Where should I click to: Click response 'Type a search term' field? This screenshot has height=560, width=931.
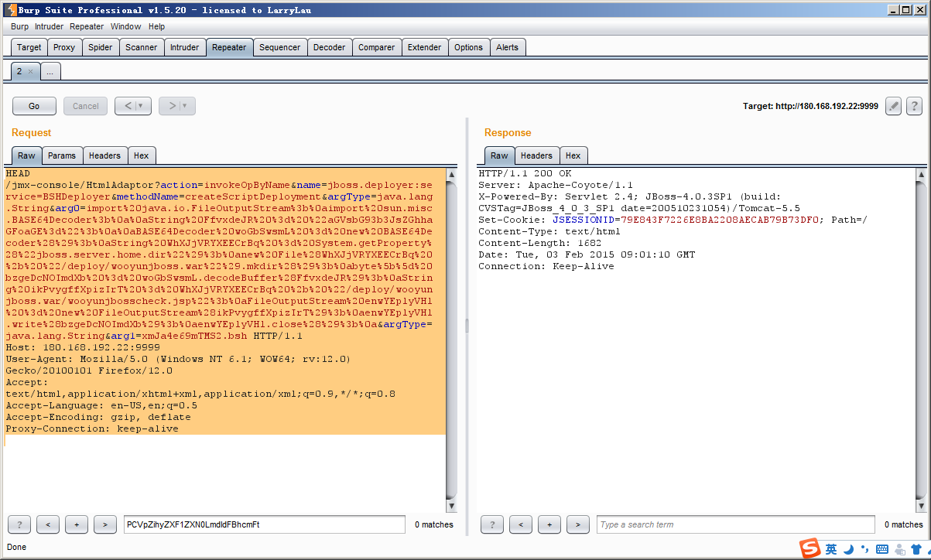(736, 524)
